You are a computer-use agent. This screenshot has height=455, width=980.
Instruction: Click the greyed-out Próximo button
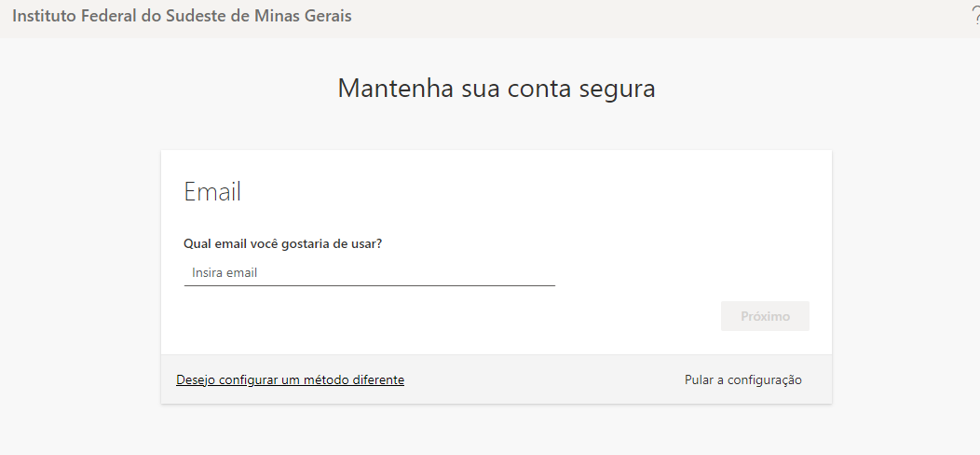(x=765, y=316)
